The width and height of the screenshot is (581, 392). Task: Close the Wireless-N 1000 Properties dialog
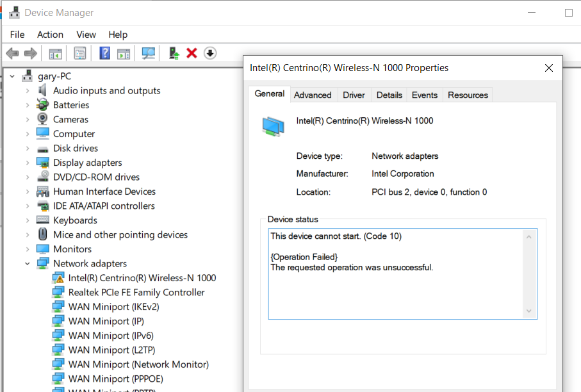[x=548, y=68]
